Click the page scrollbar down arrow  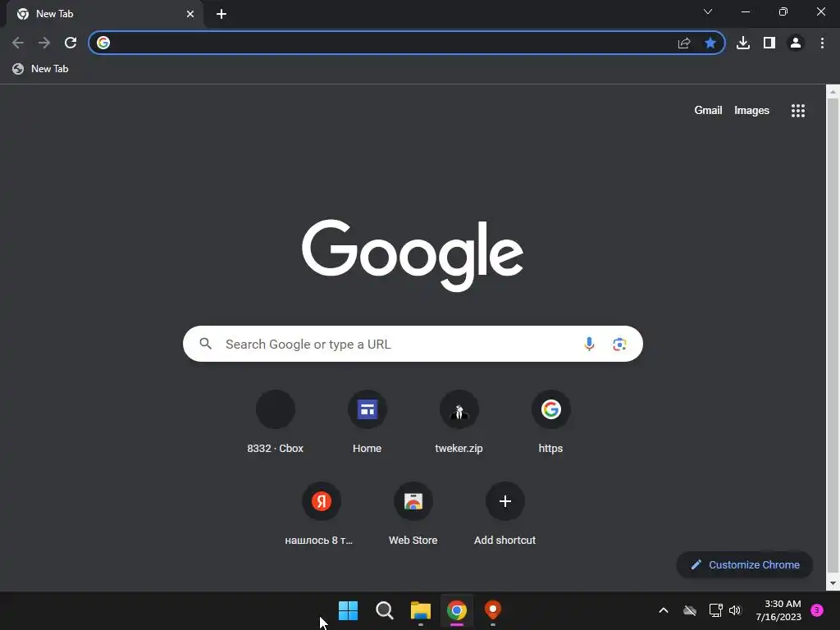pyautogui.click(x=833, y=584)
